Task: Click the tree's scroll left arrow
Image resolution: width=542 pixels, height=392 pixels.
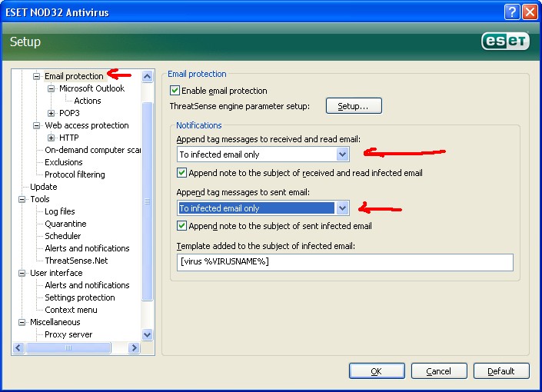Action: (x=18, y=347)
